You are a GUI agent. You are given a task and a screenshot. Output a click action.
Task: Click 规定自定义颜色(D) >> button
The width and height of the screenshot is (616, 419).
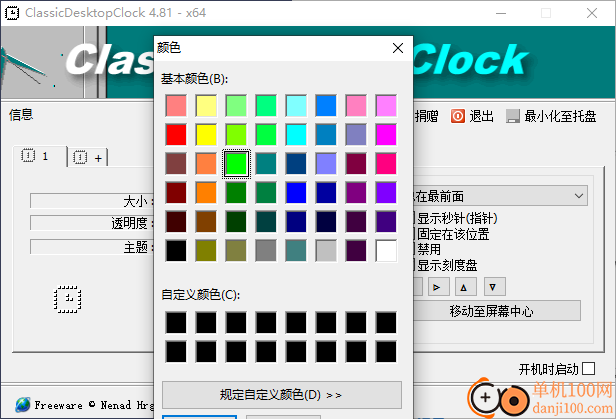(282, 394)
